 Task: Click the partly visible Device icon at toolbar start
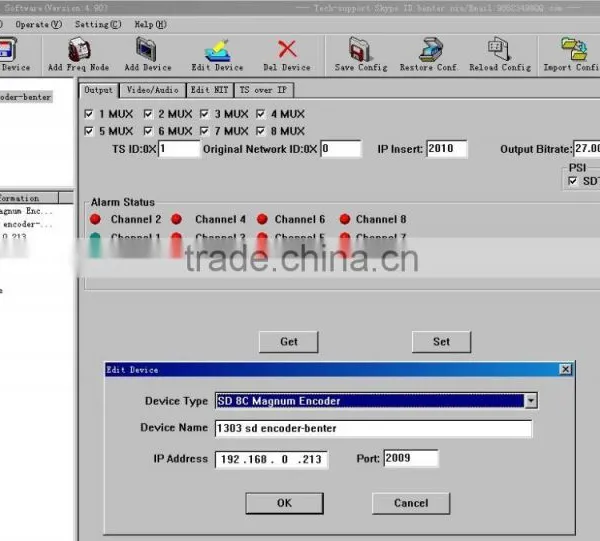point(8,49)
